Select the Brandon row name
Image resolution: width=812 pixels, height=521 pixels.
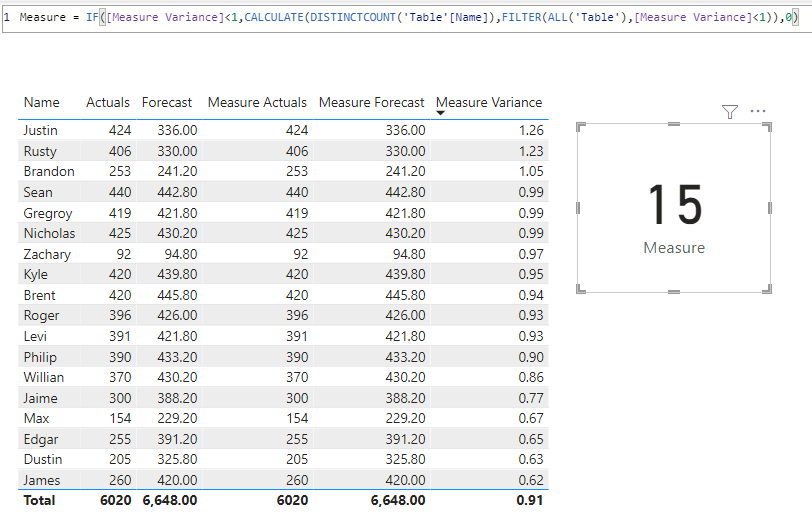[x=49, y=171]
